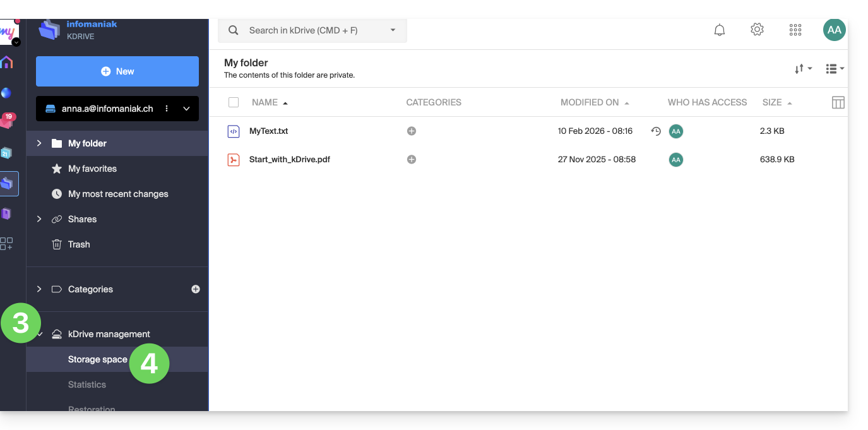Expand the Categories section
This screenshot has width=868, height=430.
[39, 289]
